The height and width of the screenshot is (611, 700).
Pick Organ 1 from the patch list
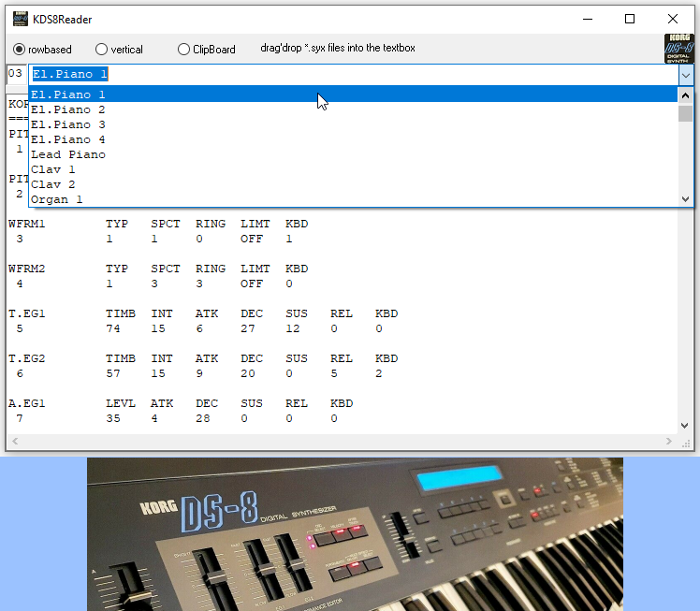(353, 199)
